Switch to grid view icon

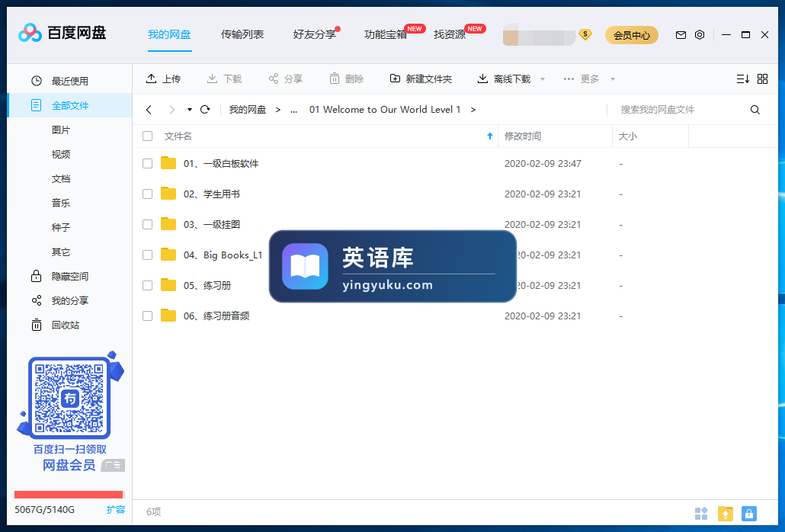(762, 79)
